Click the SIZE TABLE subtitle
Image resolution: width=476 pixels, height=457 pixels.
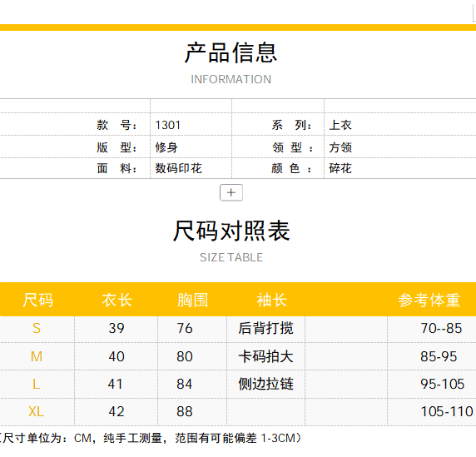click(x=231, y=257)
